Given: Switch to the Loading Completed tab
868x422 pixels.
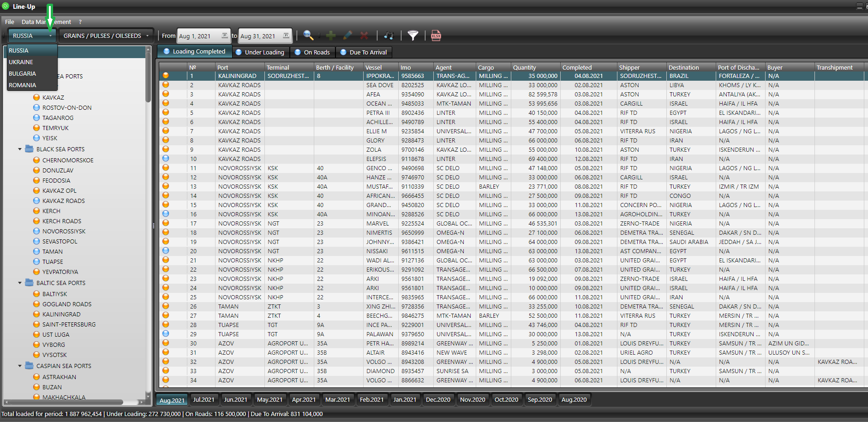Looking at the screenshot, I should [x=194, y=52].
